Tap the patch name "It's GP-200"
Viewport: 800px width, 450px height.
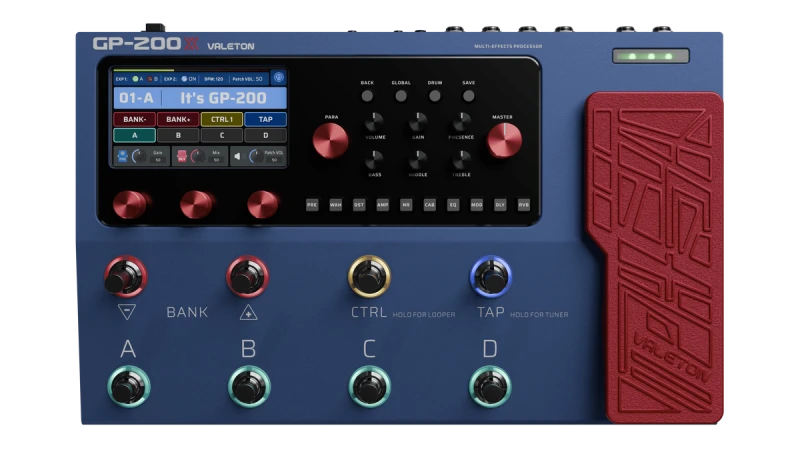pos(223,98)
